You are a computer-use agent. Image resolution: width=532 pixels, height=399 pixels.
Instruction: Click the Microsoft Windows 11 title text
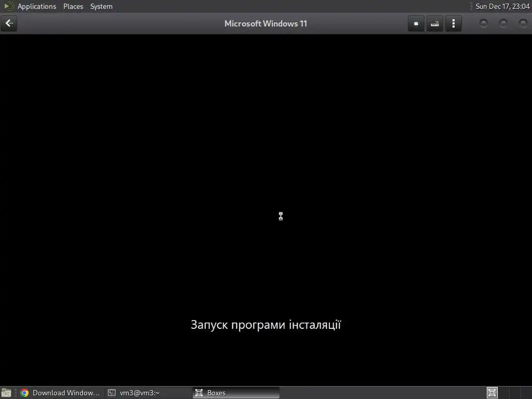click(x=265, y=23)
